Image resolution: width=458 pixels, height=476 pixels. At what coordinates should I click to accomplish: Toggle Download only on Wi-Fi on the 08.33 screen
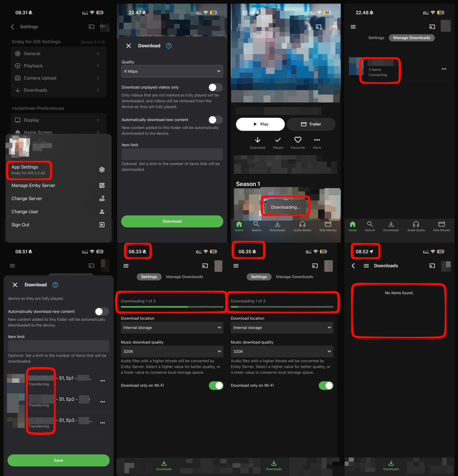tap(216, 386)
